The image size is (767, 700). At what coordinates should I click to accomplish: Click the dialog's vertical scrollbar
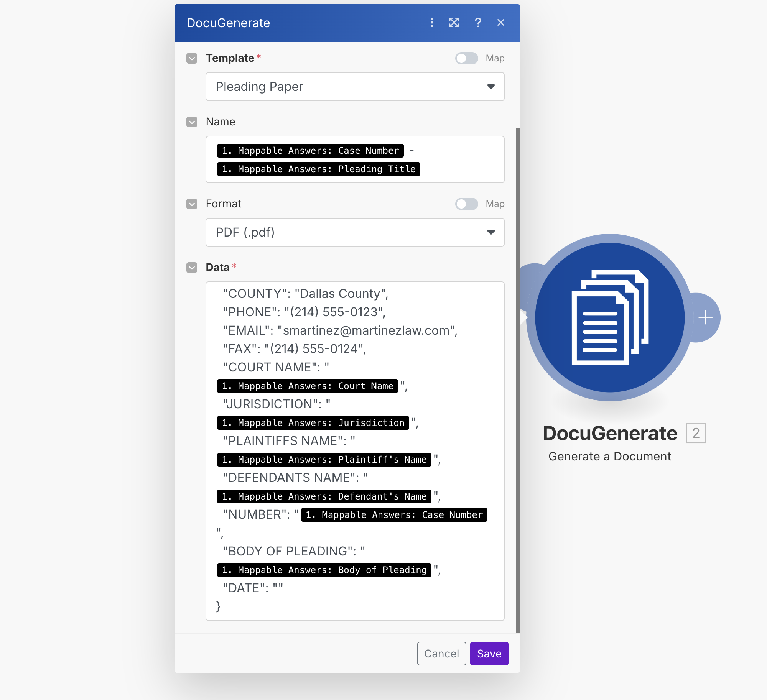pos(518,381)
